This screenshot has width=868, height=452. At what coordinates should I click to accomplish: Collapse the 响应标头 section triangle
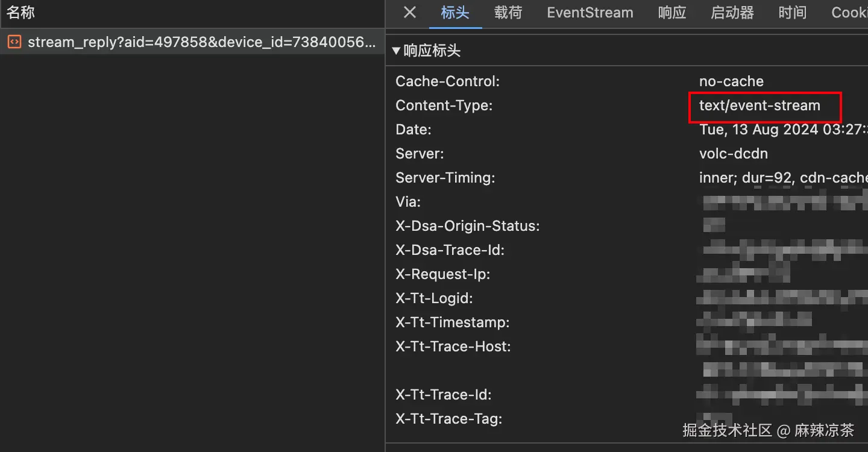396,51
